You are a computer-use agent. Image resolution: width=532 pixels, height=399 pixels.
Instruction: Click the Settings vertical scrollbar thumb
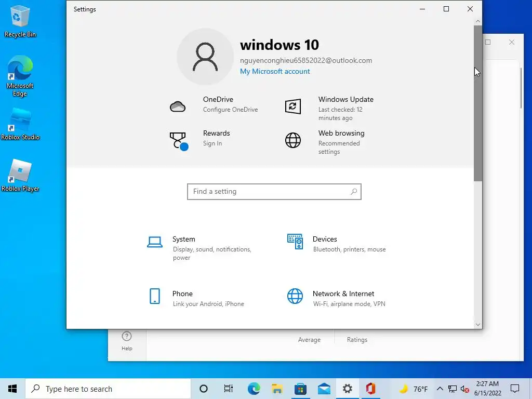478,103
